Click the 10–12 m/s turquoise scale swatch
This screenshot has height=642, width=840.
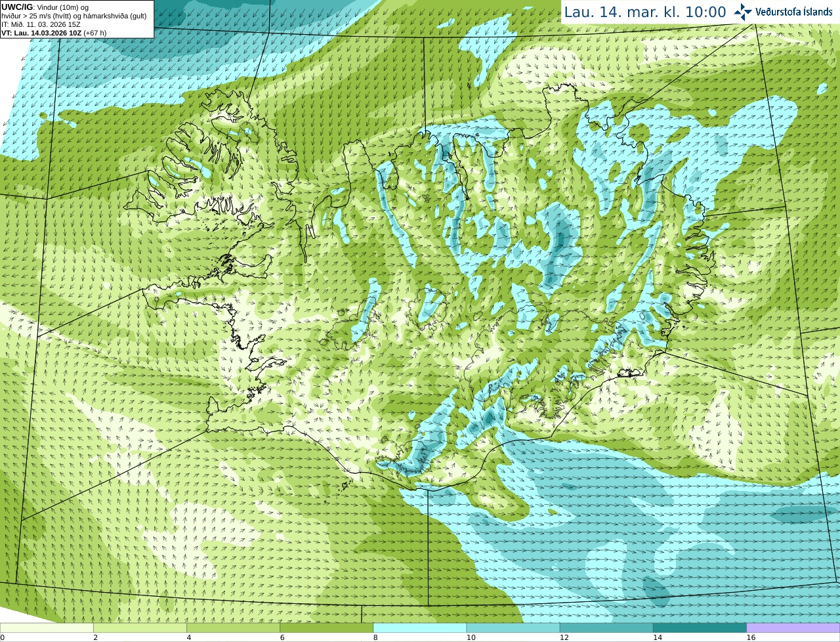(x=513, y=628)
